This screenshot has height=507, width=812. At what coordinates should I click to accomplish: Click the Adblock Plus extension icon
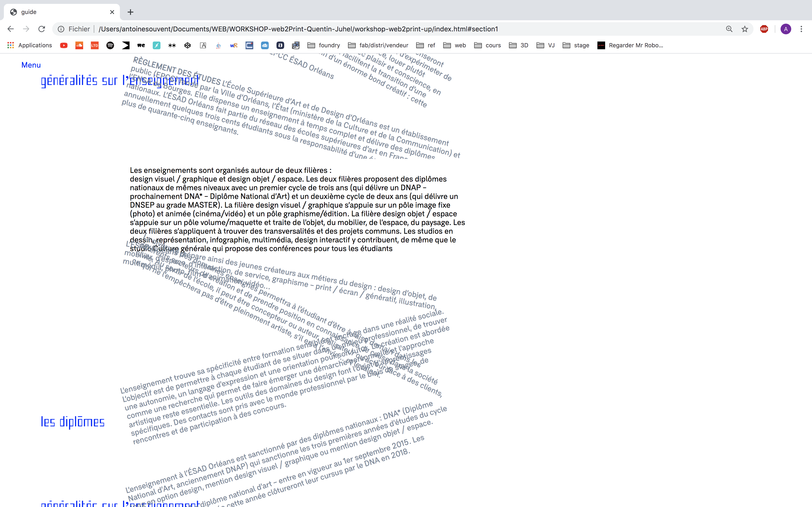coord(764,29)
